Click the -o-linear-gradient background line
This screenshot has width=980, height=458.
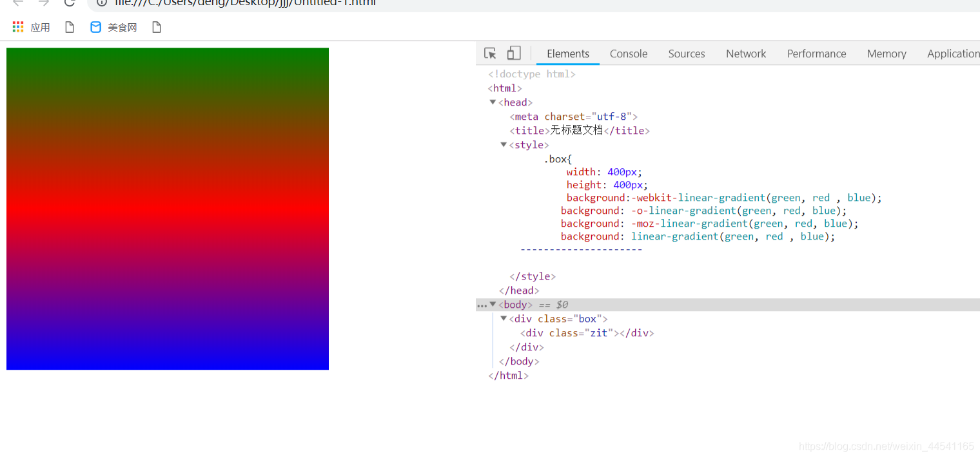[x=704, y=211]
